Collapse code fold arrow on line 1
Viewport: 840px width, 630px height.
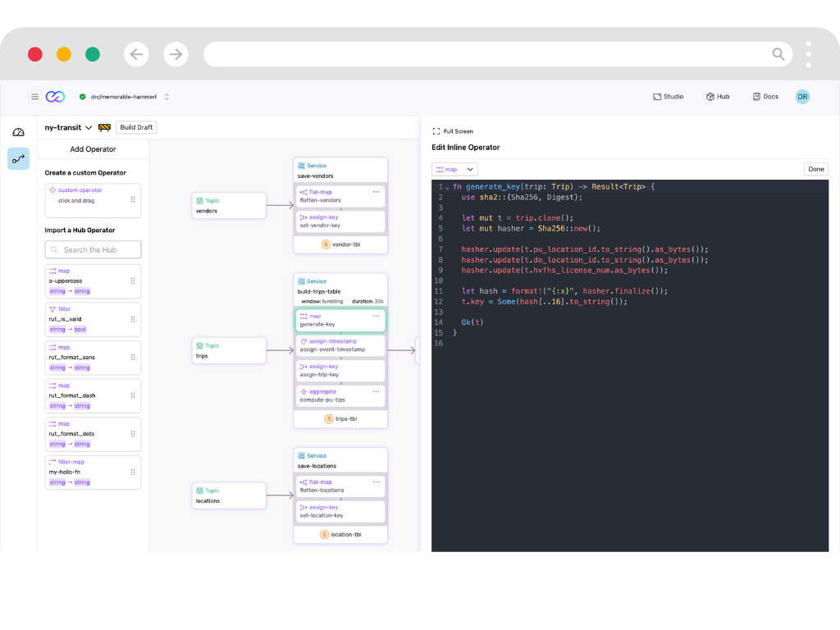[x=447, y=187]
